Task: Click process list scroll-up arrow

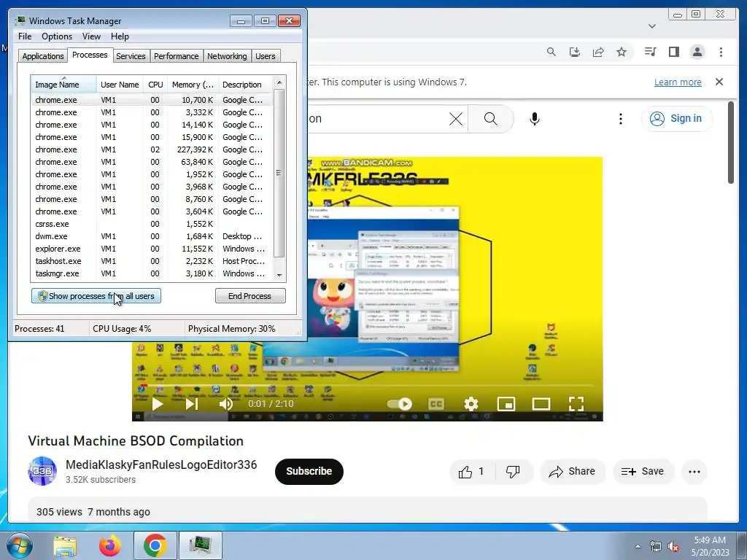Action: (279, 82)
